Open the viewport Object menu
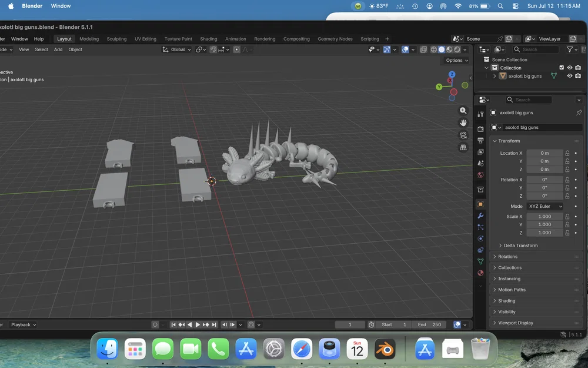Viewport: 588px width, 368px height. pos(75,49)
